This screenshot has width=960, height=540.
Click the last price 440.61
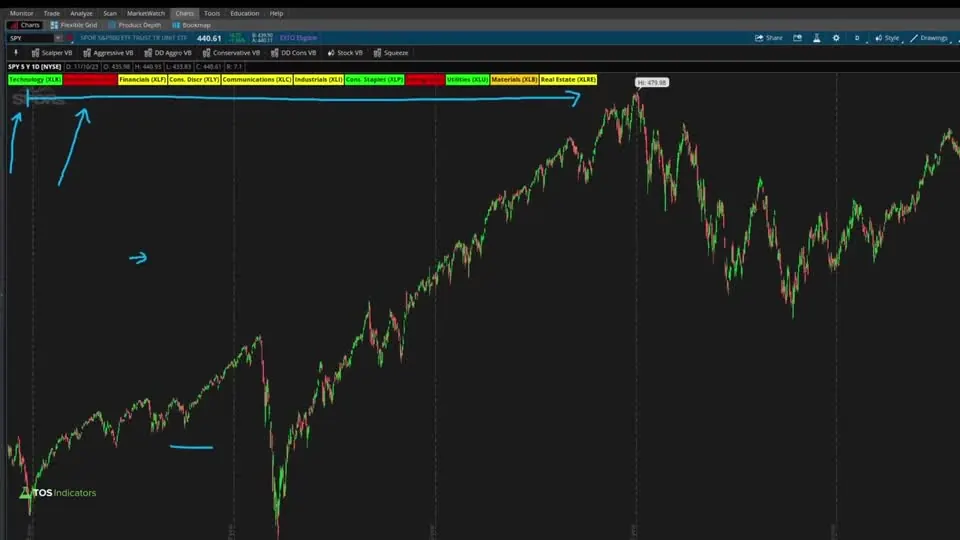pyautogui.click(x=209, y=38)
